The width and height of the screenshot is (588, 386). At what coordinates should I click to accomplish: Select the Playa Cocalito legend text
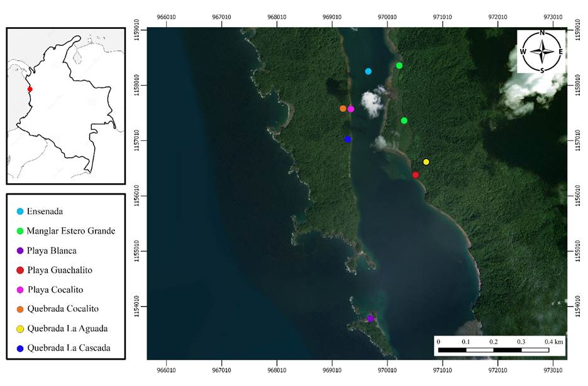pyautogui.click(x=55, y=290)
